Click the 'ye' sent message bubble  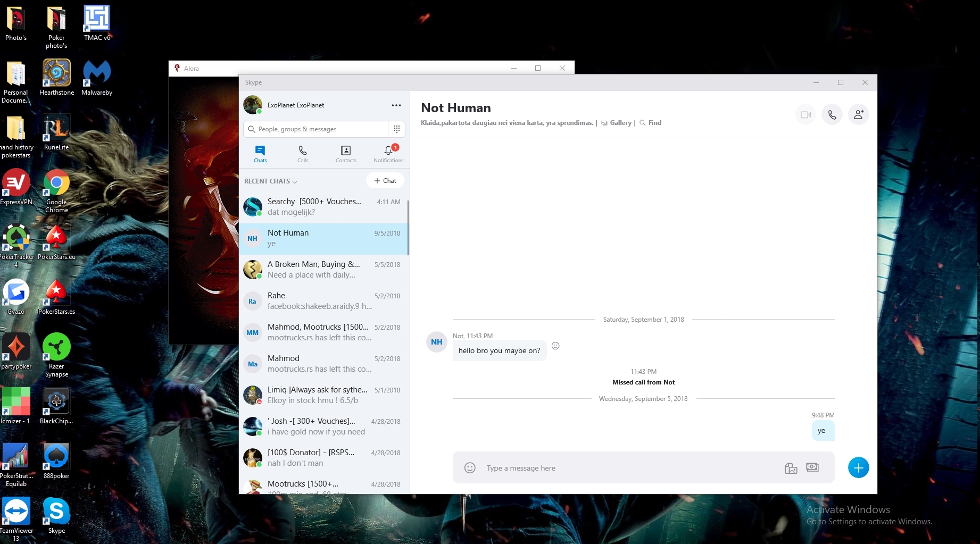(823, 431)
